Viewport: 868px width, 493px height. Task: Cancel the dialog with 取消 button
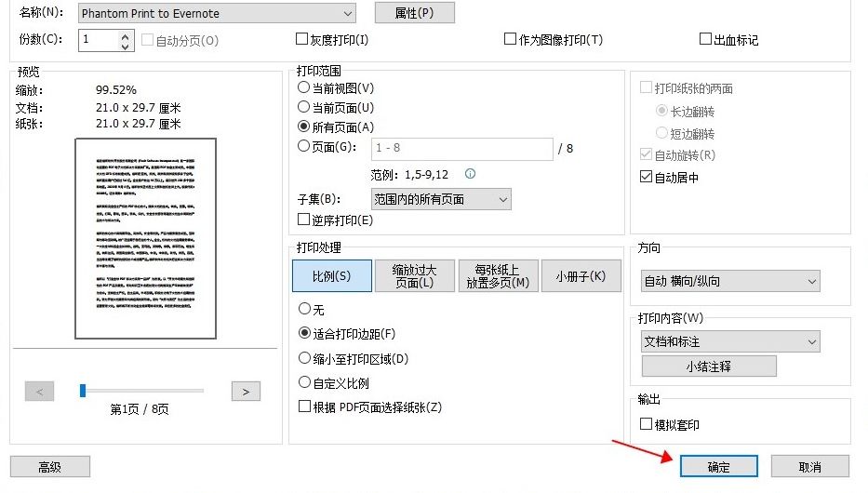coord(810,466)
